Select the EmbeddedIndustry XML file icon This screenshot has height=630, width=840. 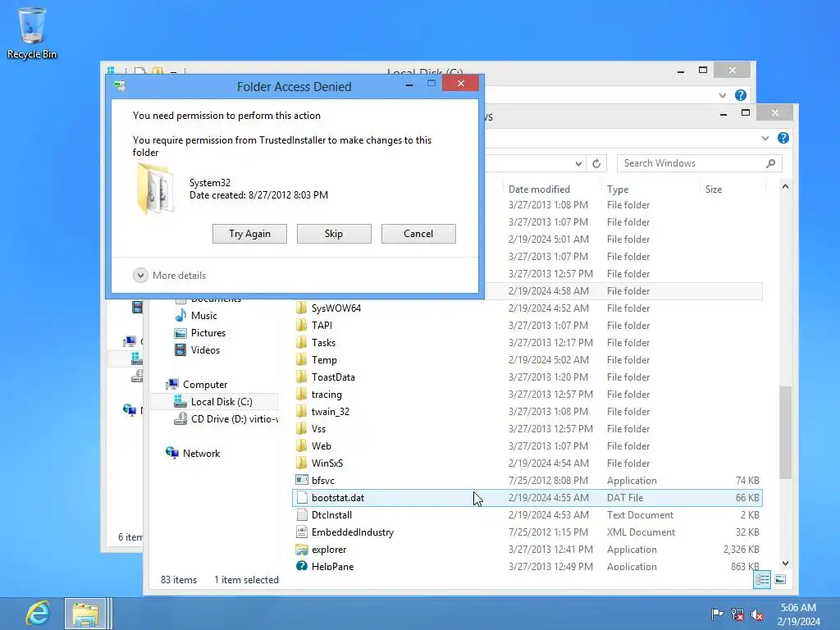(302, 532)
